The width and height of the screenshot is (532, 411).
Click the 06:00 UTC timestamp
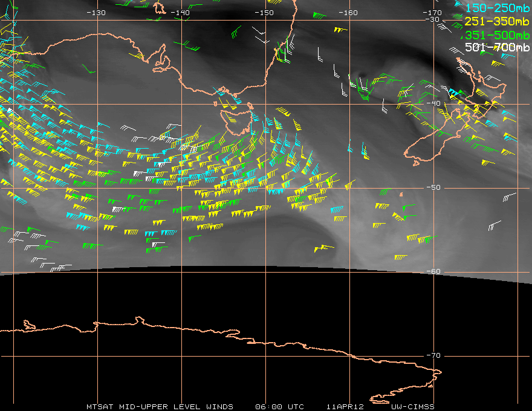click(279, 407)
